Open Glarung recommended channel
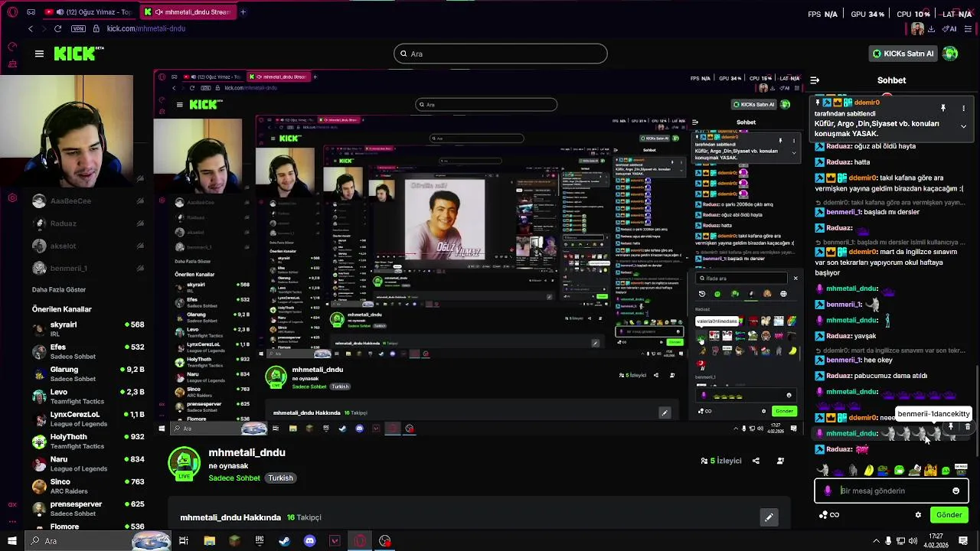The width and height of the screenshot is (980, 551). 88,373
